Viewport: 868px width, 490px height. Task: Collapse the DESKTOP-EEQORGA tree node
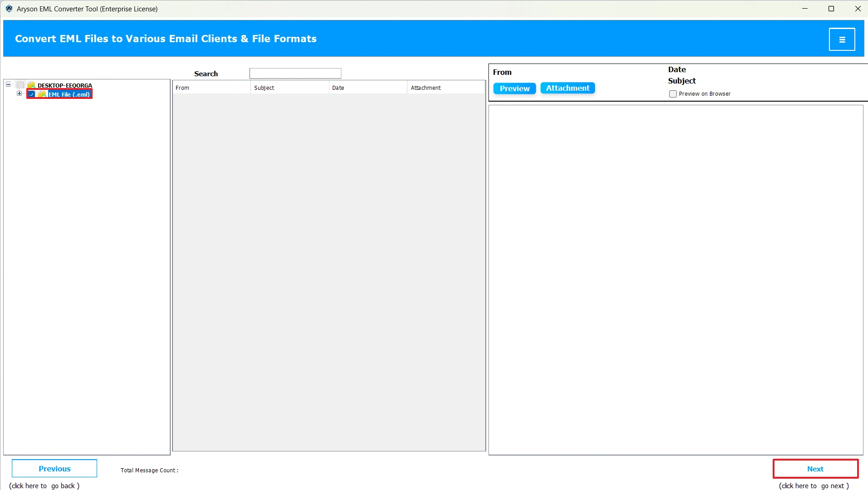click(8, 84)
